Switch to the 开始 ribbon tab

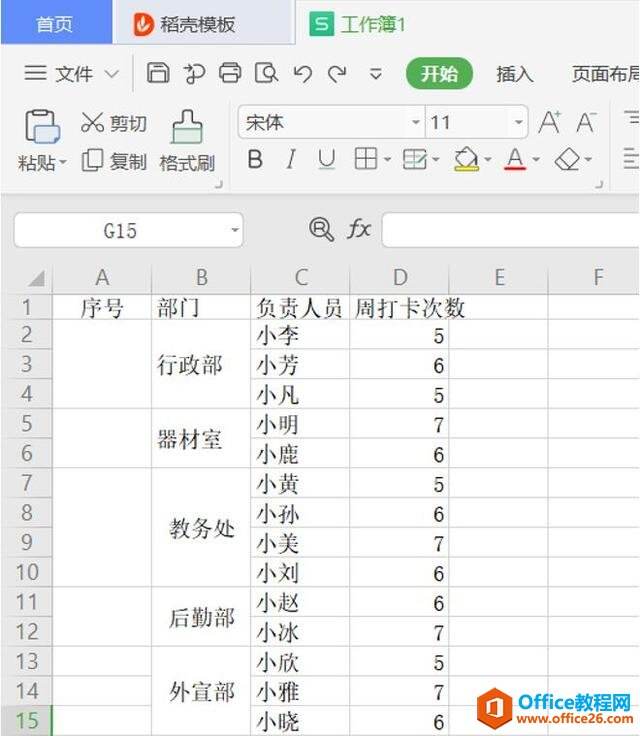pos(439,74)
